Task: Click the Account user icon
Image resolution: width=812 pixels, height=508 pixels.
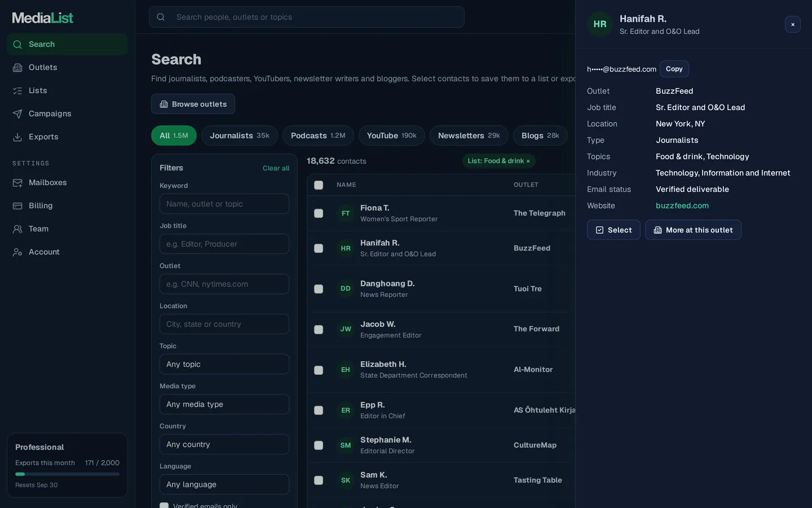Action: click(17, 252)
